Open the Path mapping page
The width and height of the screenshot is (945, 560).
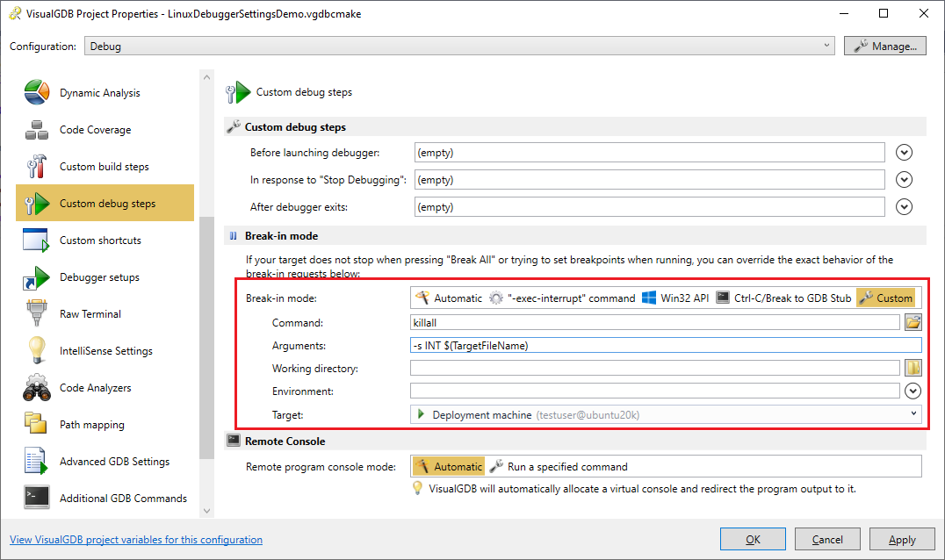pos(105,425)
